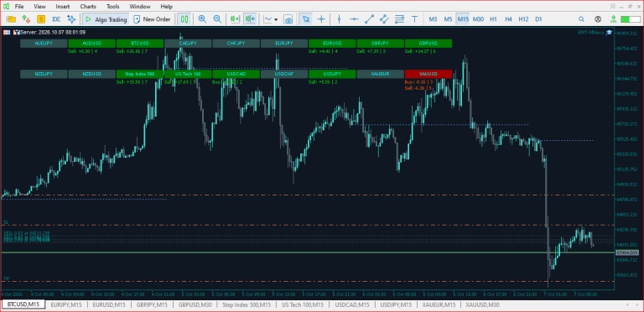This screenshot has width=644, height=312.
Task: Draw a horizontal line
Action: coord(354,19)
